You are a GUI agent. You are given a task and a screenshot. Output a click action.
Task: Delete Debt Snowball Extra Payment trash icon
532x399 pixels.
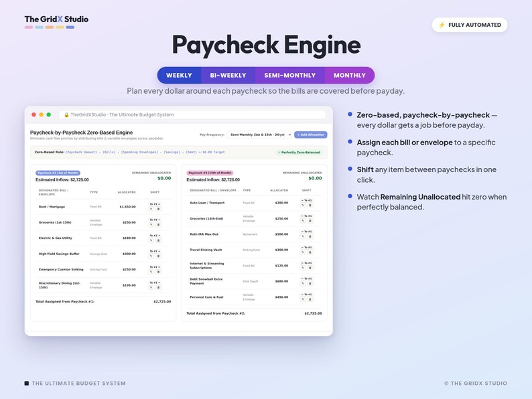pyautogui.click(x=310, y=283)
